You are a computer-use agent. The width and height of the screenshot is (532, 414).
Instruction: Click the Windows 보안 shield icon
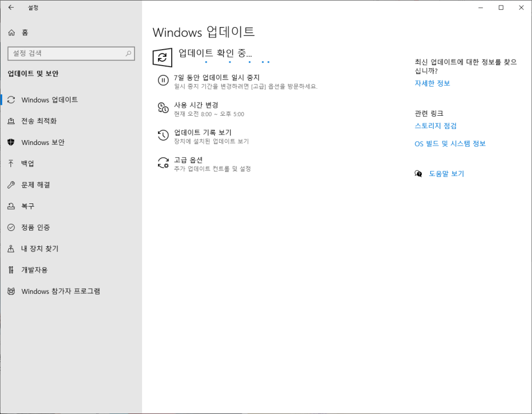(11, 142)
